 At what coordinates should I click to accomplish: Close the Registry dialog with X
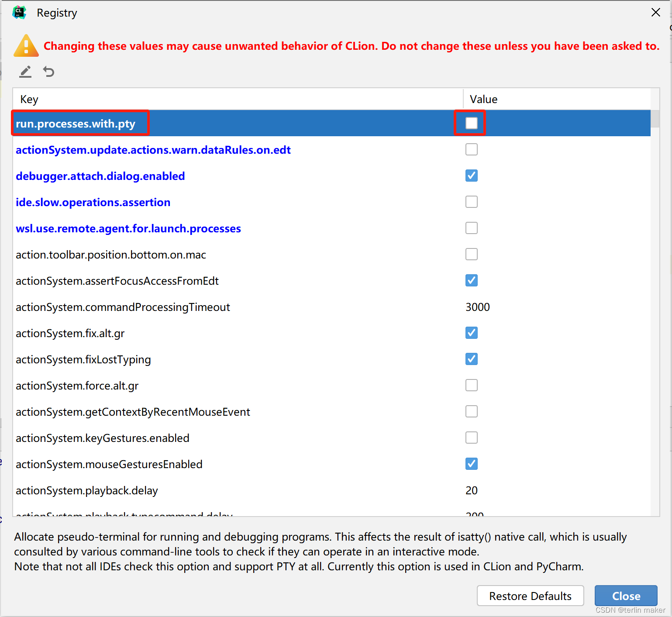point(655,12)
